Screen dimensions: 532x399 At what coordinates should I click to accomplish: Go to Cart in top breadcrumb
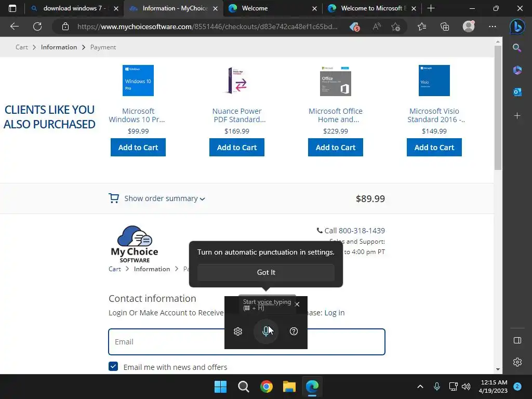click(22, 47)
